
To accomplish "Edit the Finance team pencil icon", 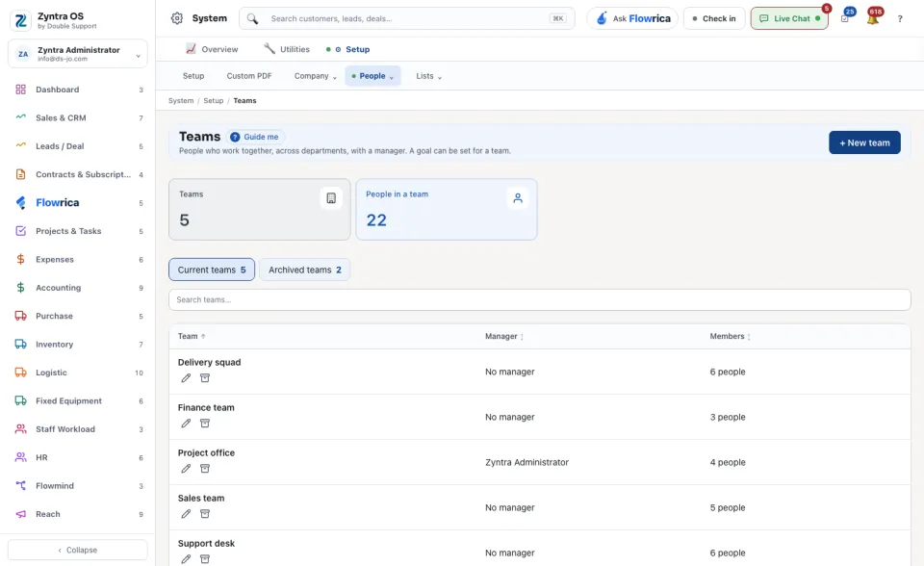I will [186, 424].
